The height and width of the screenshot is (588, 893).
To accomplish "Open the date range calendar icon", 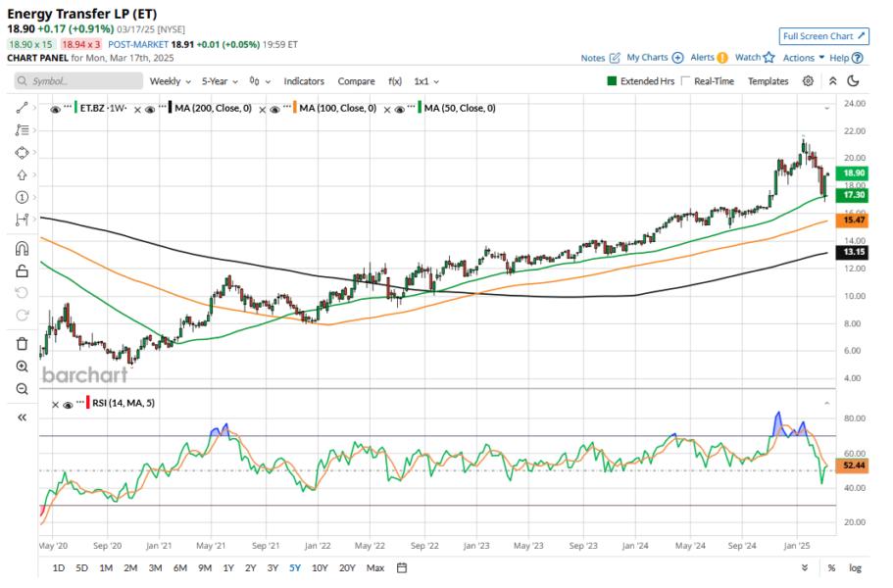I will click(402, 567).
